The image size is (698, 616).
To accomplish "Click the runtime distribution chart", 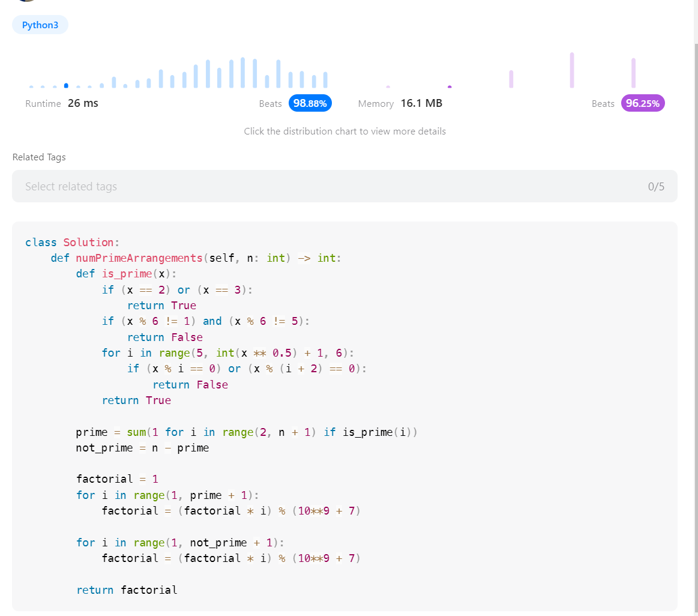I will coord(180,72).
